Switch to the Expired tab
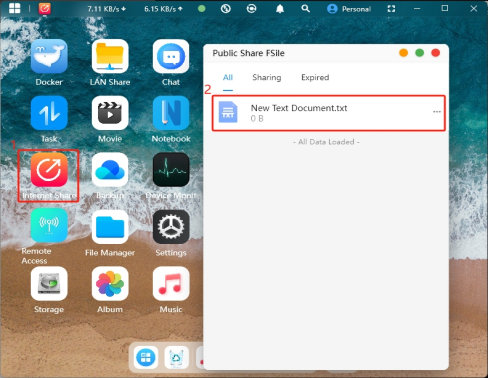The width and height of the screenshot is (489, 378). click(x=315, y=77)
